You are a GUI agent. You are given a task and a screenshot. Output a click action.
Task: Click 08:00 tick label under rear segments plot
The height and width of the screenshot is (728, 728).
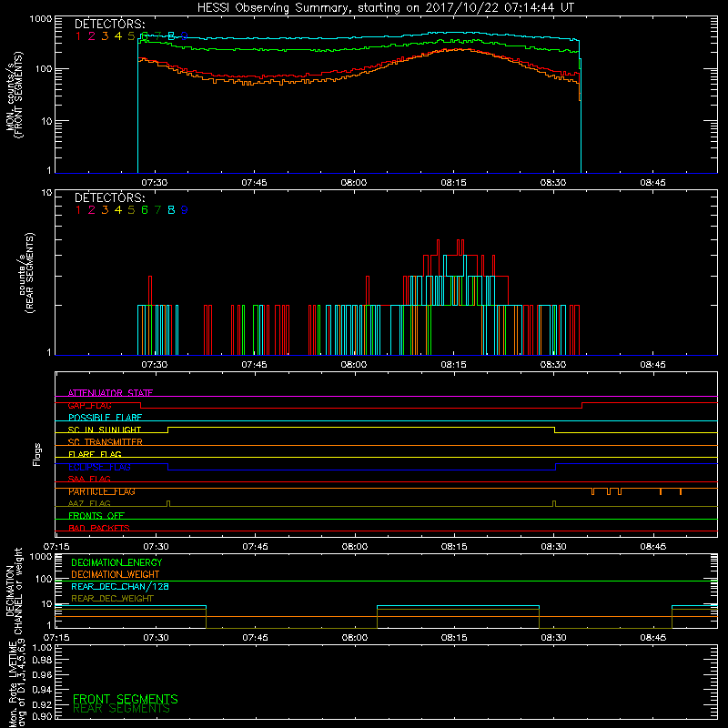pos(354,365)
